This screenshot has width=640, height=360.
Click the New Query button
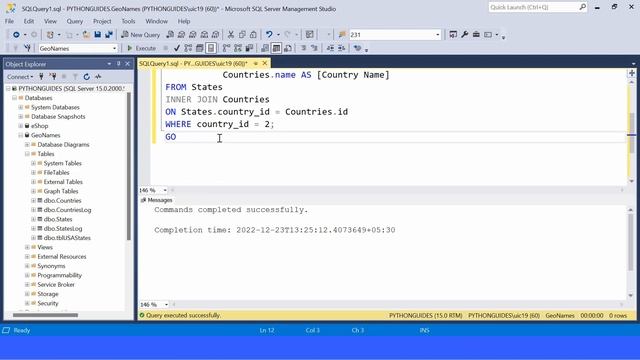tap(141, 35)
